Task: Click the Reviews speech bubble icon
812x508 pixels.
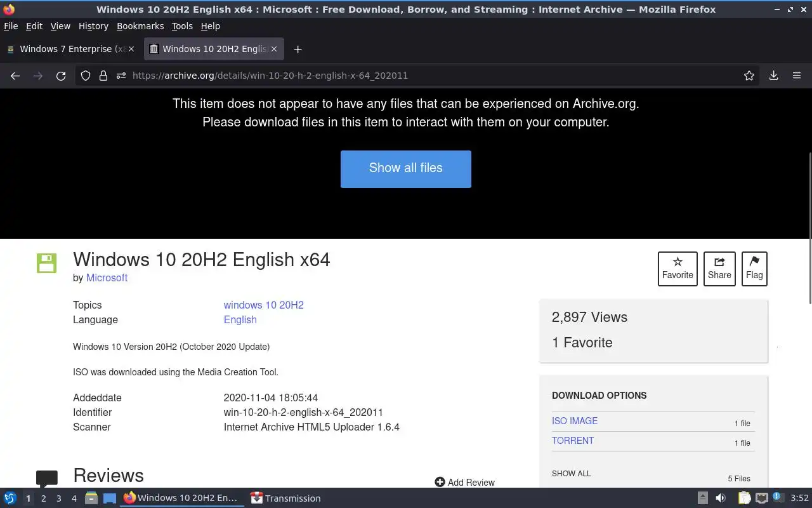Action: (x=47, y=479)
